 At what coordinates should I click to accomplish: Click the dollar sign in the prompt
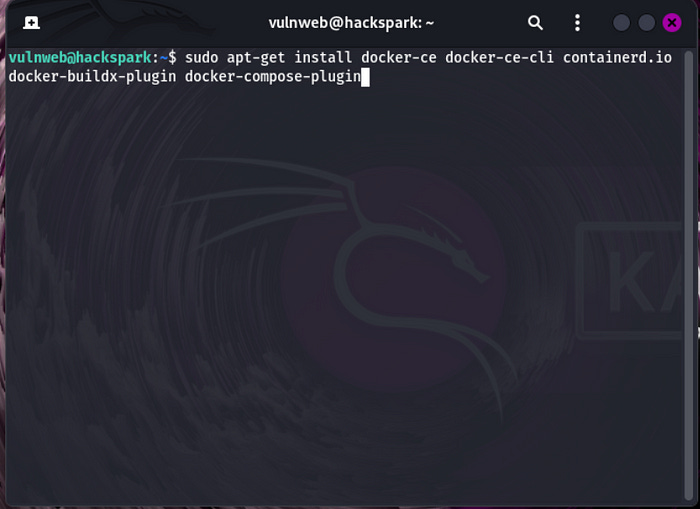[x=172, y=58]
